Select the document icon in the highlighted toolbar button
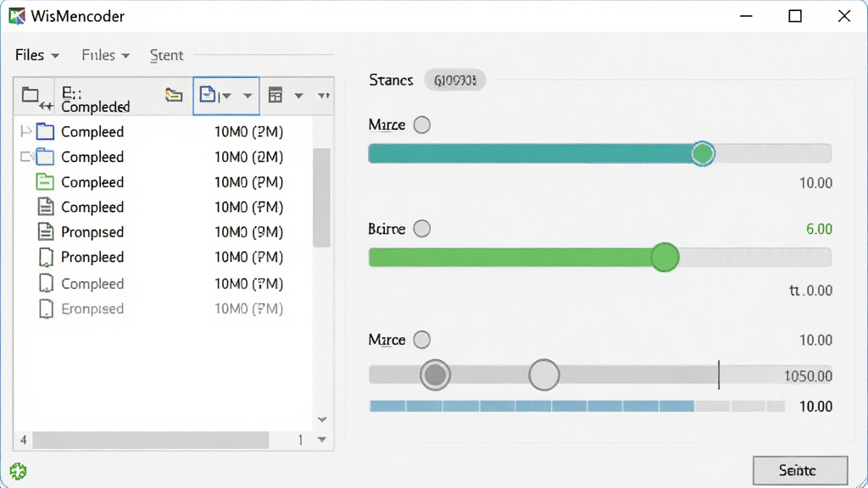The height and width of the screenshot is (488, 868). click(x=208, y=95)
